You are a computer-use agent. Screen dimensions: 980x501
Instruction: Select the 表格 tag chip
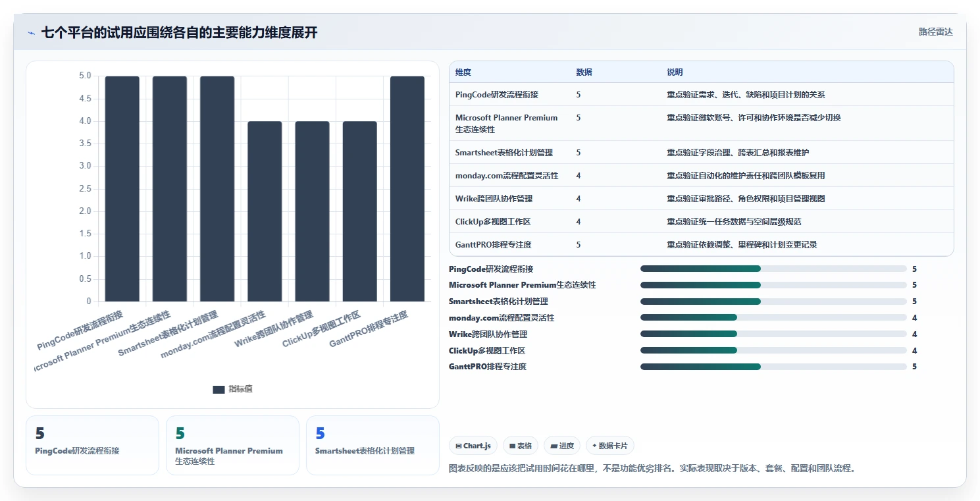click(521, 446)
